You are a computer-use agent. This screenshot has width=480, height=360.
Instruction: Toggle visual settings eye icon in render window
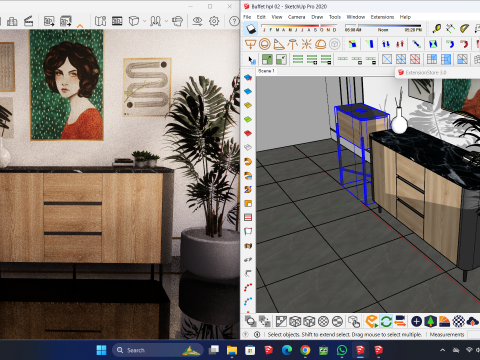point(197,21)
